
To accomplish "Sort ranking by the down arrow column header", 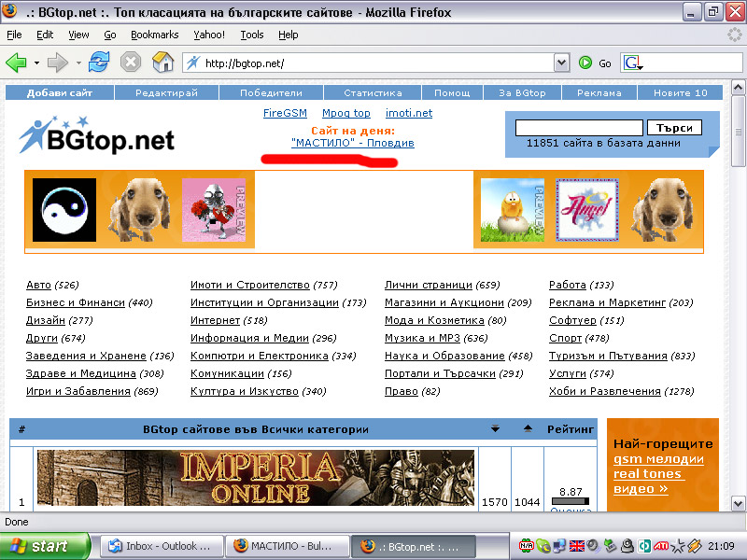I will [495, 429].
